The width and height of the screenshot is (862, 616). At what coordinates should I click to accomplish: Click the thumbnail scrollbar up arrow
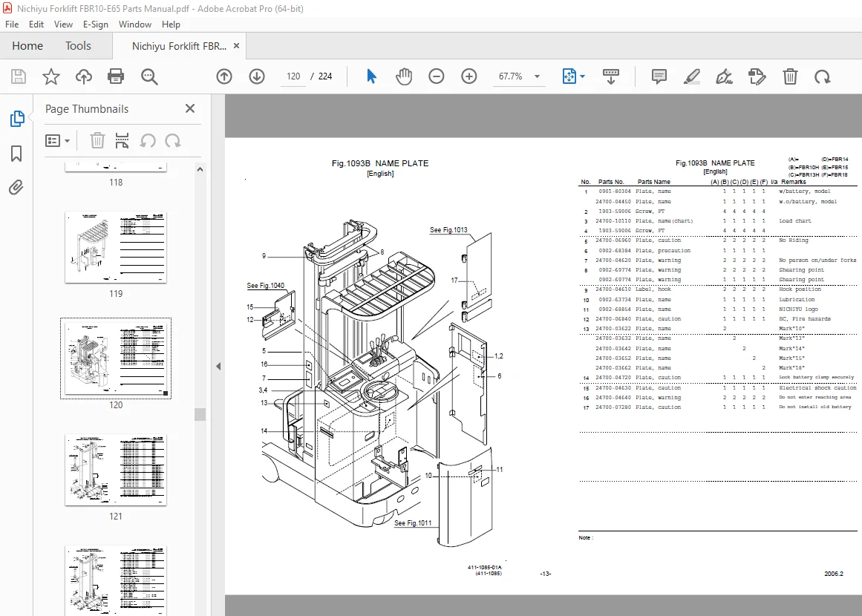(x=200, y=169)
